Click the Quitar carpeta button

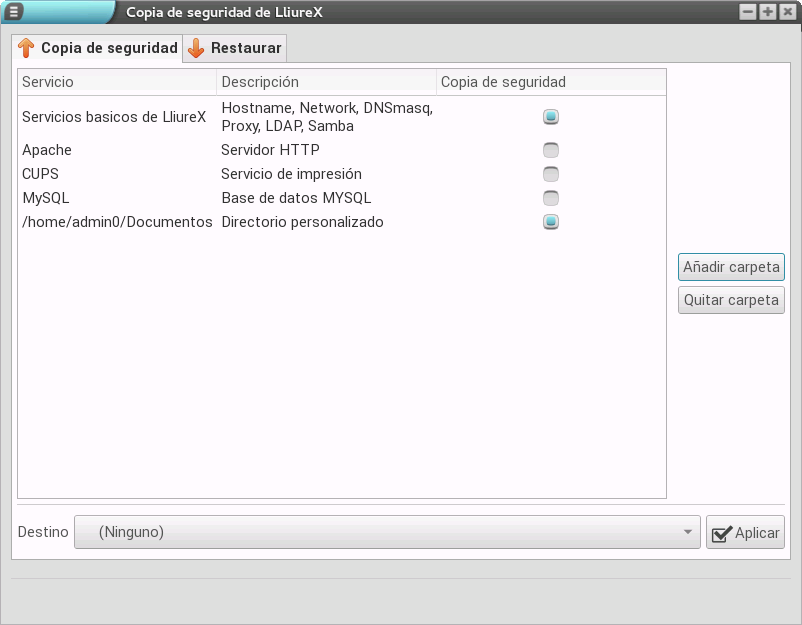coord(731,300)
